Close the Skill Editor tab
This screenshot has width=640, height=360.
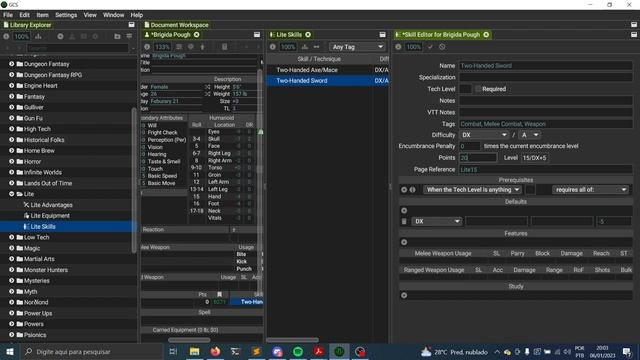click(486, 35)
